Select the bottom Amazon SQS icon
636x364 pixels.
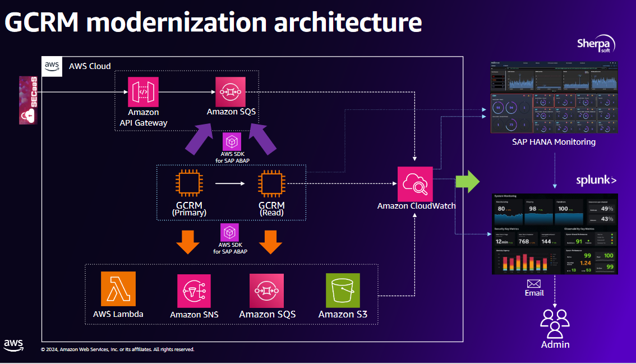[266, 291]
